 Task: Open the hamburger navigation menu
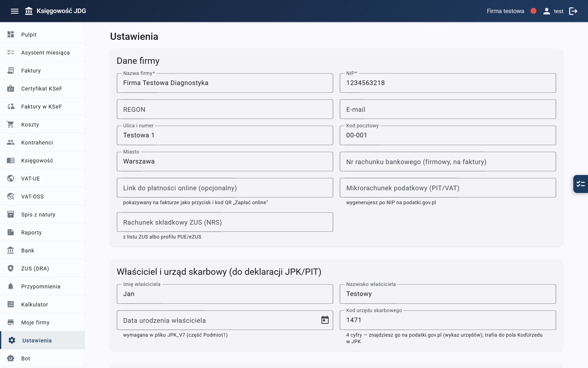pos(14,11)
